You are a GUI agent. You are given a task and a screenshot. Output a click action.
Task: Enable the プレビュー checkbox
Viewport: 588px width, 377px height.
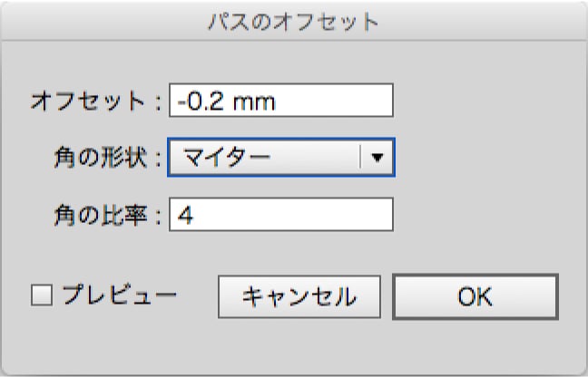(42, 295)
